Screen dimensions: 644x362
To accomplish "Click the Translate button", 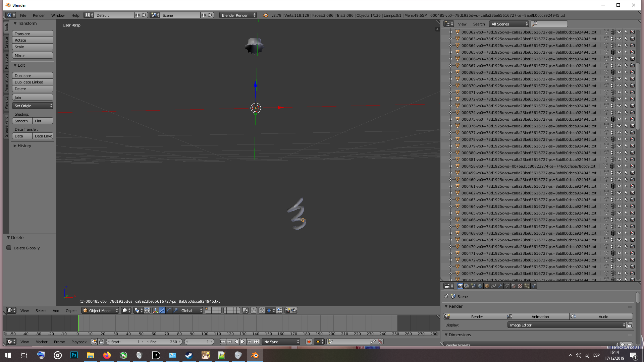I will click(x=33, y=34).
